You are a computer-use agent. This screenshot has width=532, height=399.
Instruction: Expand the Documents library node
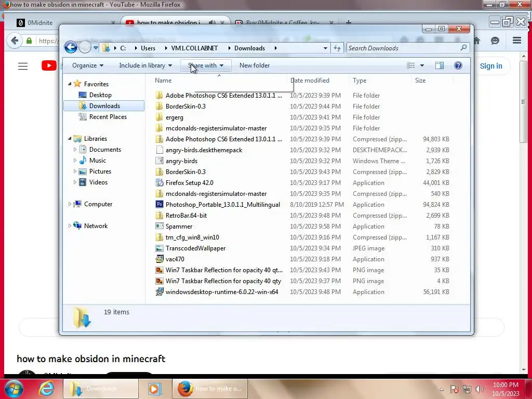[75, 149]
